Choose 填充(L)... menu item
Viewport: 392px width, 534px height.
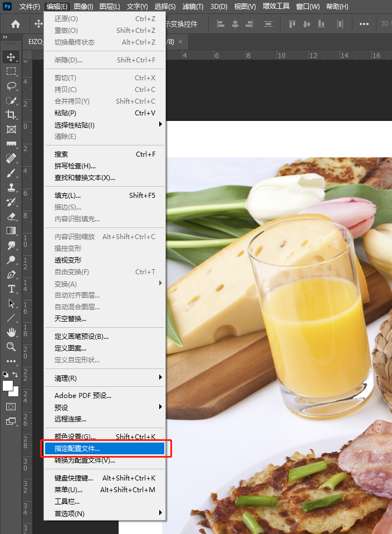[105, 196]
